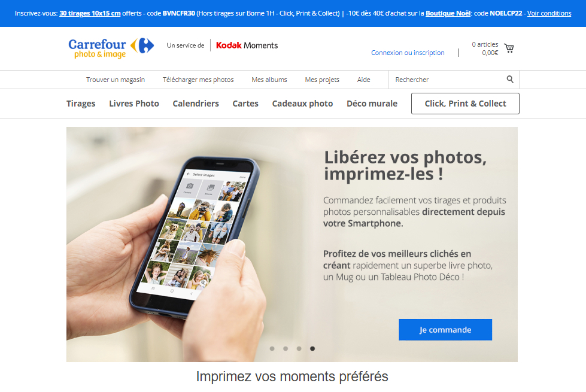586x392 pixels.
Task: Open the Cadeaux photo menu
Action: pos(302,104)
